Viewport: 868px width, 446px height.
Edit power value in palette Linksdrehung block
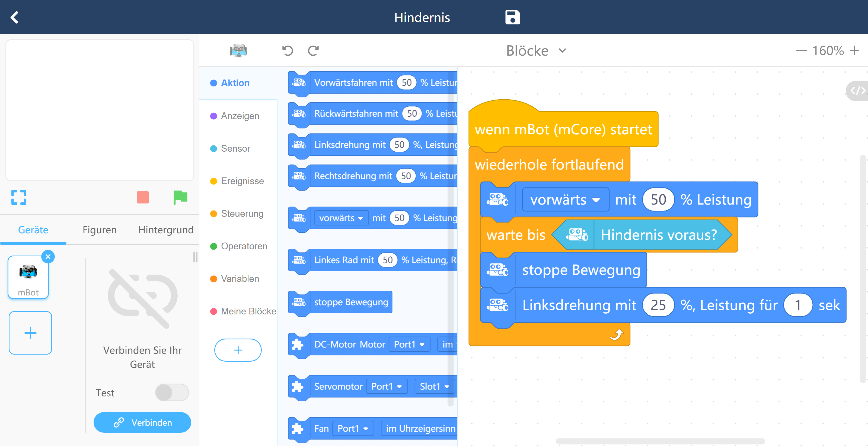point(399,145)
